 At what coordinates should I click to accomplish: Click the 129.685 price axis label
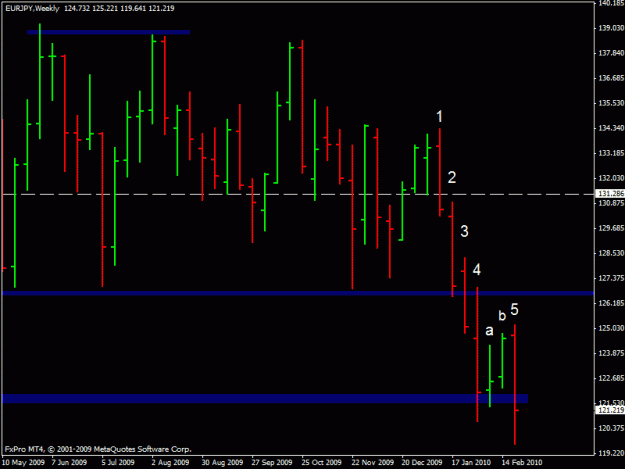(x=611, y=228)
